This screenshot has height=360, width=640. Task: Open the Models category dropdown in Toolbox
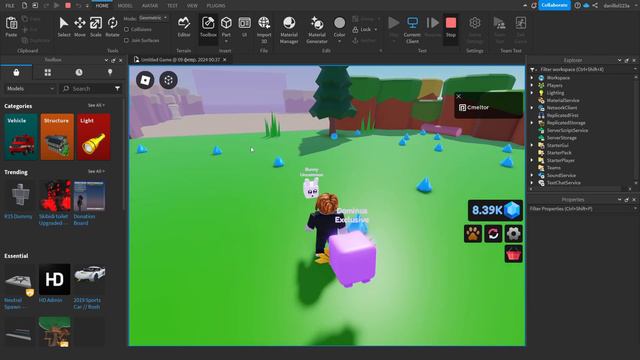click(30, 89)
